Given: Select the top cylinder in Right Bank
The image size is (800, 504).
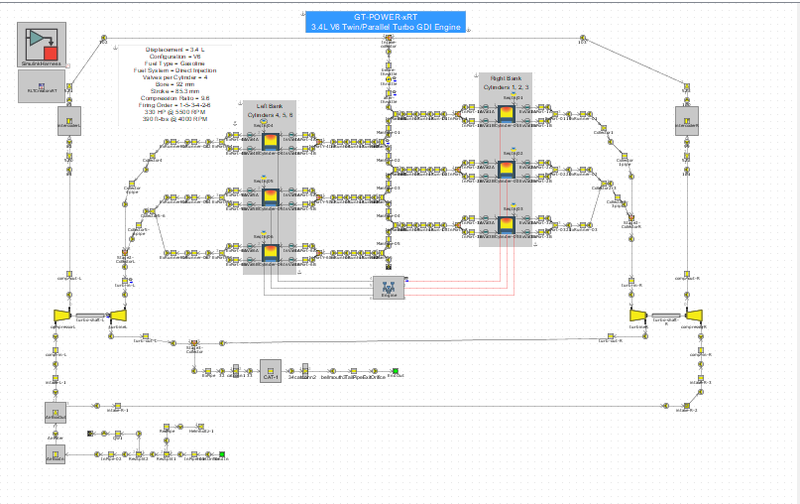Looking at the screenshot, I should (x=506, y=114).
